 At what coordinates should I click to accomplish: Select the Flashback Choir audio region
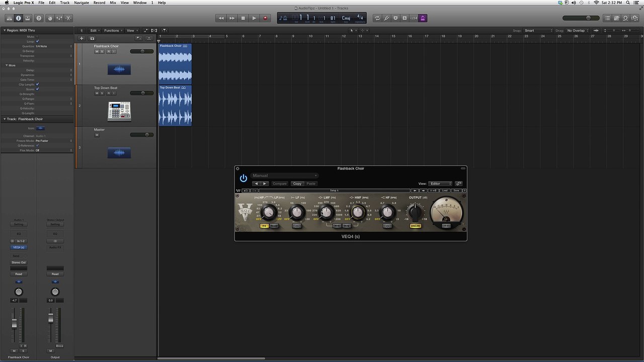tap(175, 64)
